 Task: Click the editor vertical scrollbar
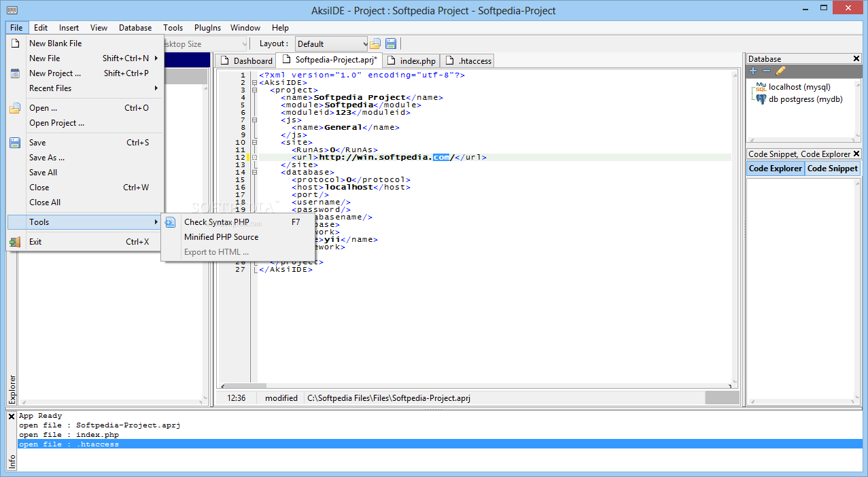point(735,228)
